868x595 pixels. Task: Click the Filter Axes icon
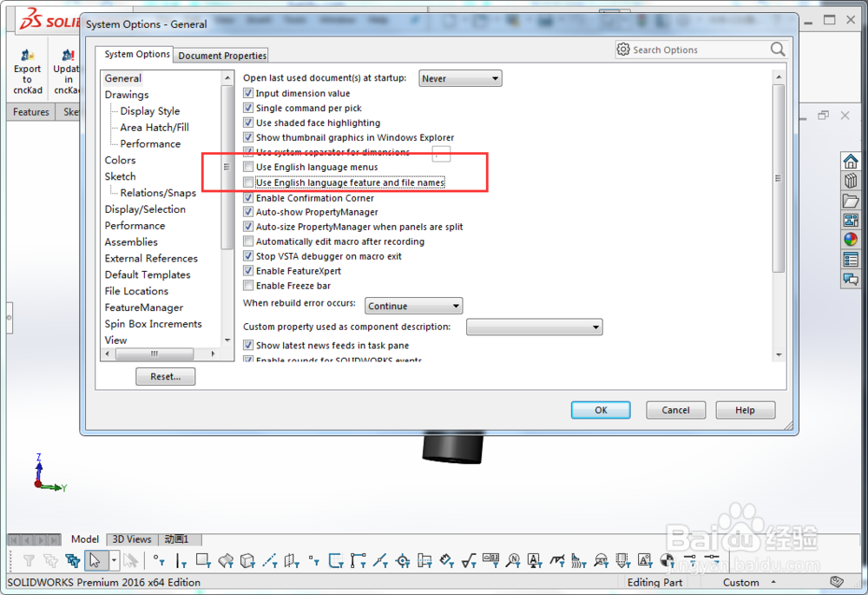tap(270, 561)
